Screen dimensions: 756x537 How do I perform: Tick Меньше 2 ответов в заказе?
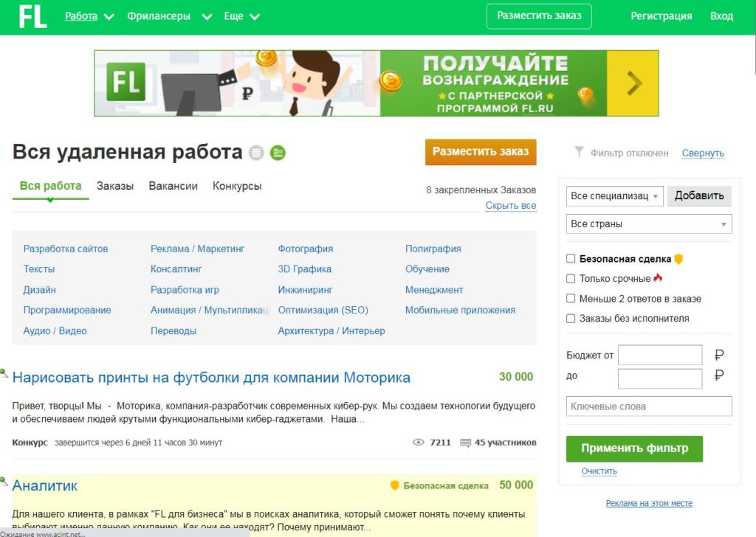(x=571, y=299)
